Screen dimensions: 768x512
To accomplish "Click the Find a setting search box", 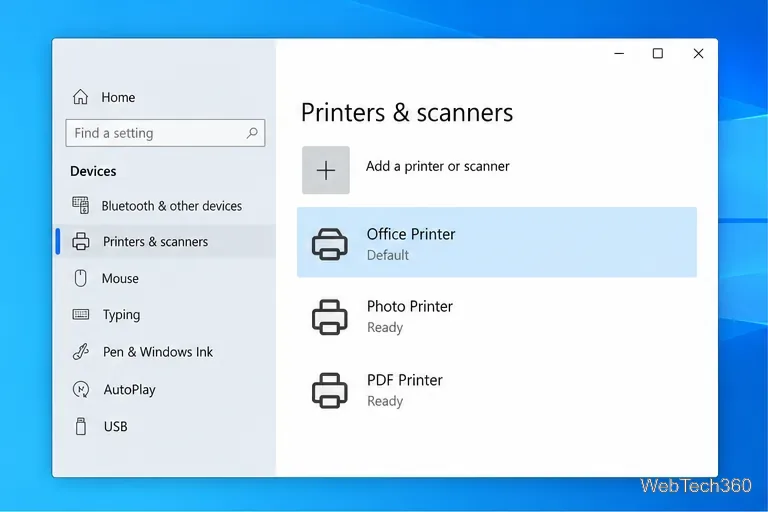I will click(x=165, y=133).
